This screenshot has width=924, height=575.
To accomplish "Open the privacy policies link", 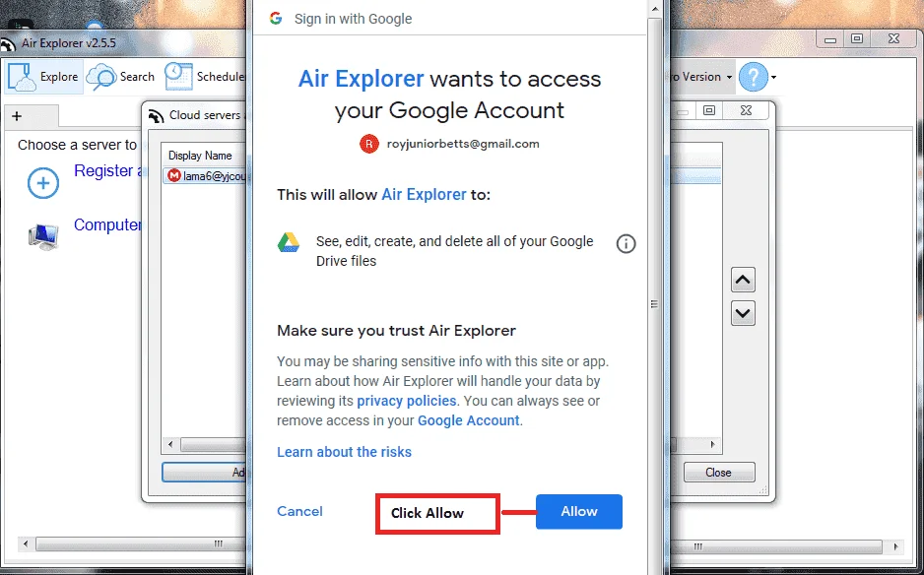I will pyautogui.click(x=407, y=401).
